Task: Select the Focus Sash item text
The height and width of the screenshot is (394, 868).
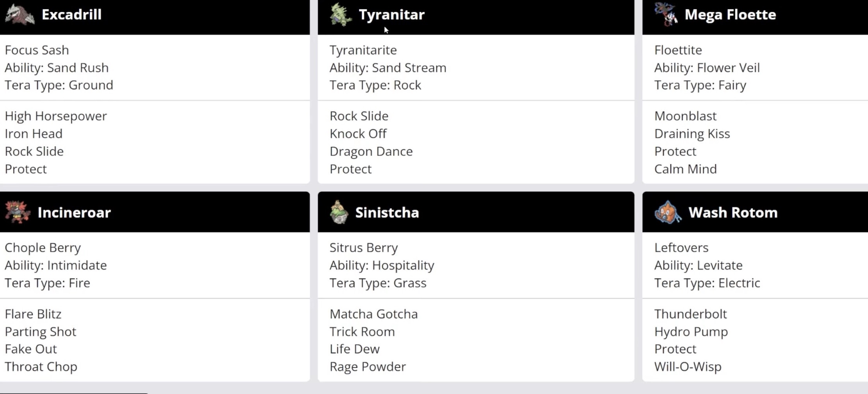Action: point(37,50)
